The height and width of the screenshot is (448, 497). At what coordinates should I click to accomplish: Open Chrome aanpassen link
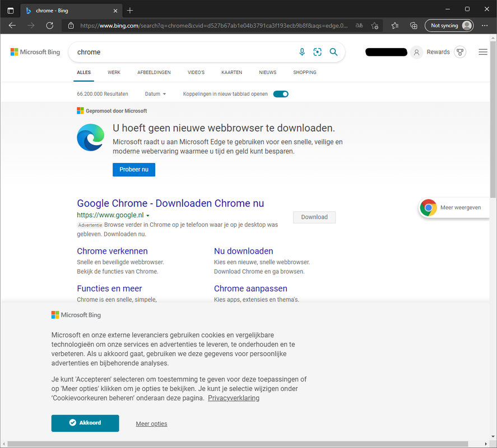click(250, 288)
